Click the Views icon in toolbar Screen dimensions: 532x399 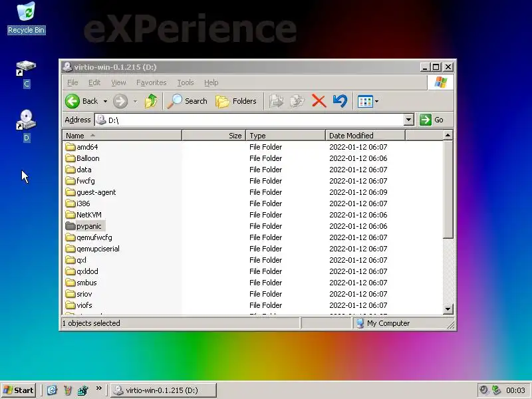pos(365,101)
